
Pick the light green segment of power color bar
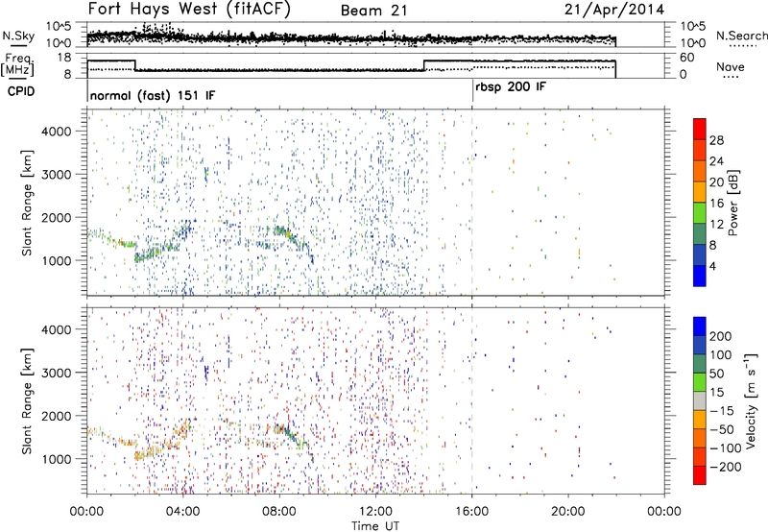pos(700,213)
